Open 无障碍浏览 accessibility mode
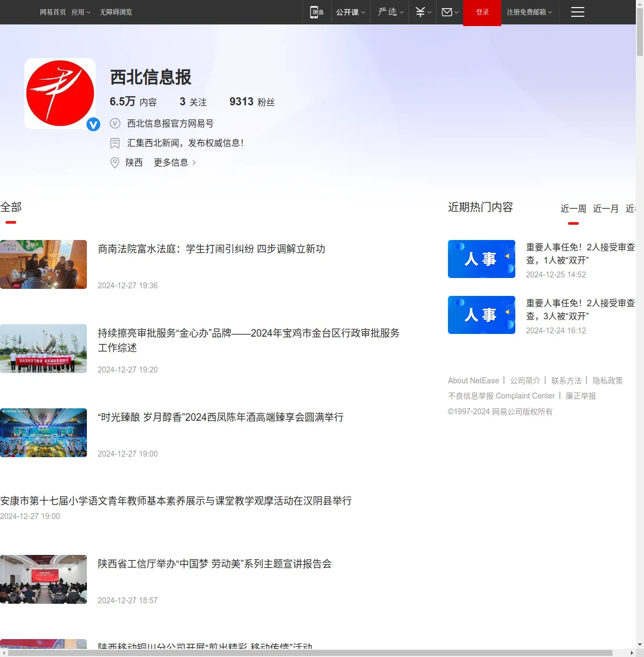This screenshot has height=657, width=644. click(x=116, y=12)
